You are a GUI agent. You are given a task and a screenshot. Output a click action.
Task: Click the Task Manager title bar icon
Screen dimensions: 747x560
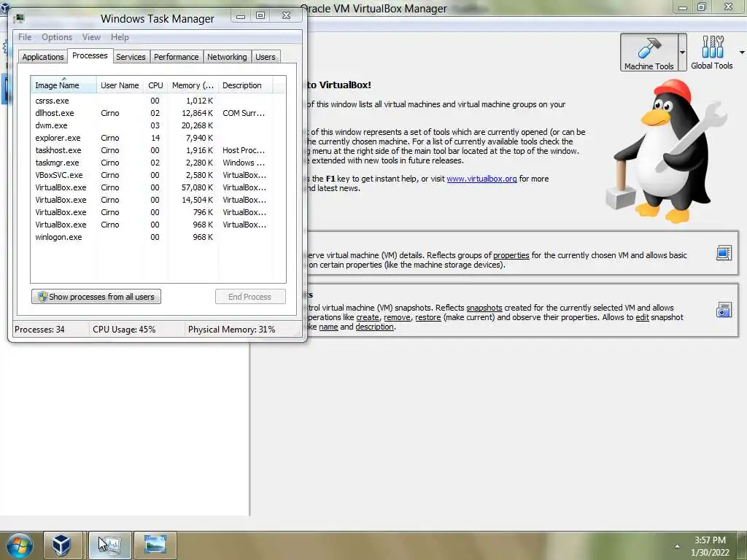tap(19, 18)
